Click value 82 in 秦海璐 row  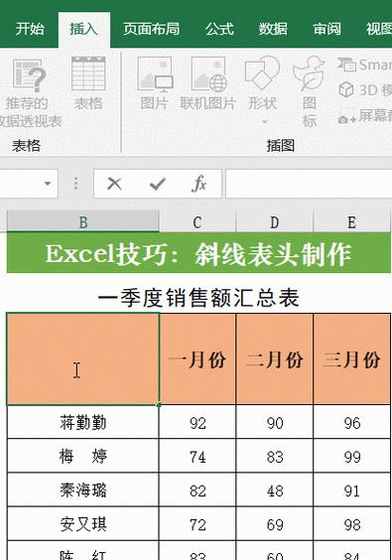197,490
